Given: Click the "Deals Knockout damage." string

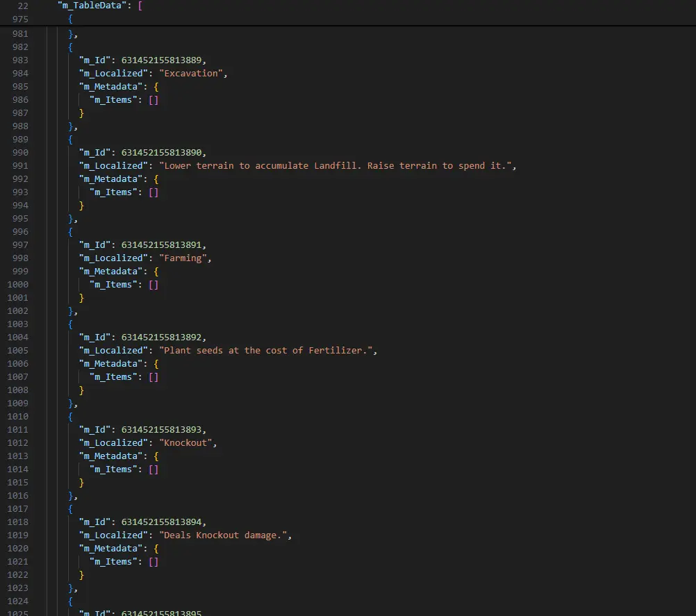Looking at the screenshot, I should 223,535.
